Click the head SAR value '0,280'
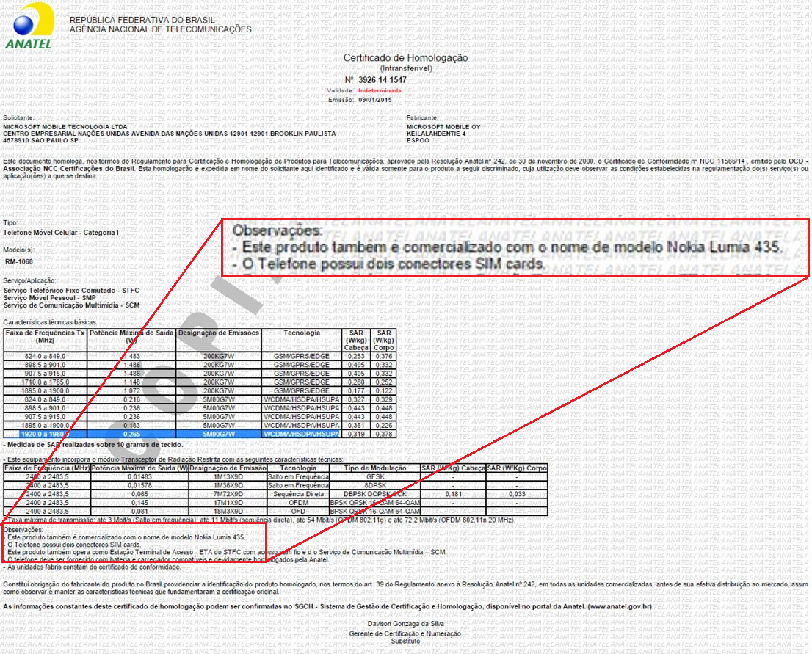The image size is (812, 654). click(356, 382)
